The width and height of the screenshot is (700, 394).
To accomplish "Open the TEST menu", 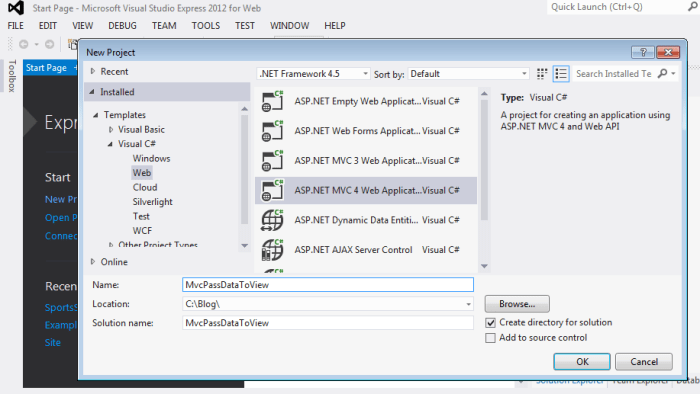I will (245, 25).
